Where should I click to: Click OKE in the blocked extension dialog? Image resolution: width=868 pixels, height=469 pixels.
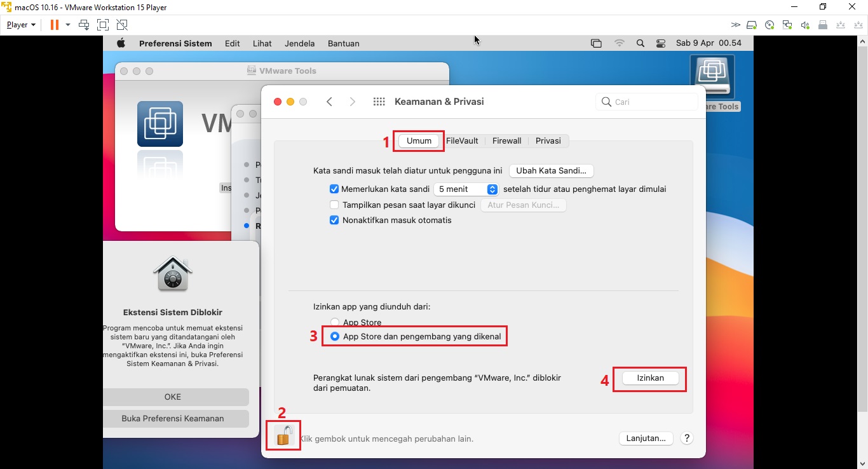click(x=173, y=397)
